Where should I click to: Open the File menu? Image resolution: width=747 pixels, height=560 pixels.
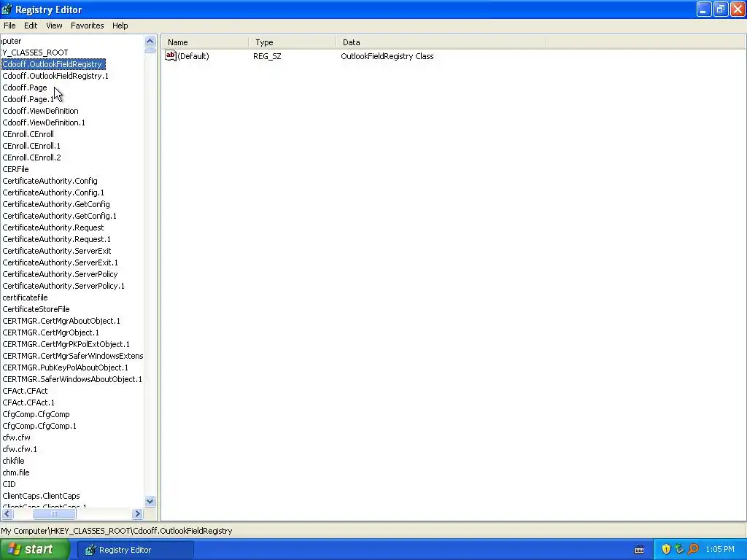click(x=9, y=26)
